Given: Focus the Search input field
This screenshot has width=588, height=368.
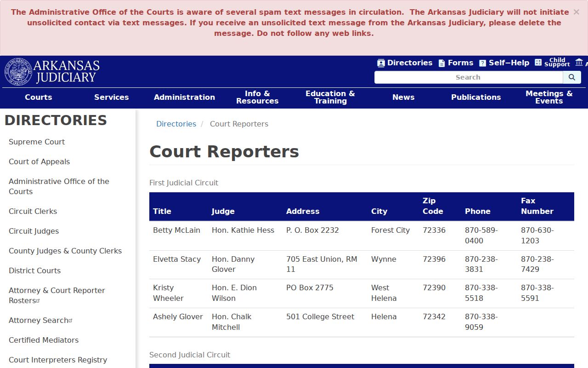Looking at the screenshot, I should (469, 77).
